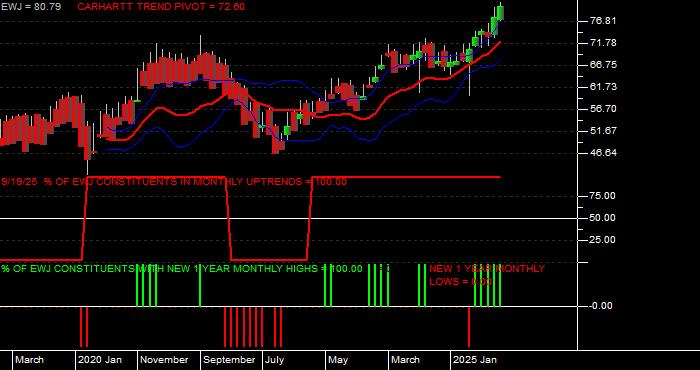Image resolution: width=700 pixels, height=370 pixels.
Task: Select the July date label
Action: [x=274, y=360]
